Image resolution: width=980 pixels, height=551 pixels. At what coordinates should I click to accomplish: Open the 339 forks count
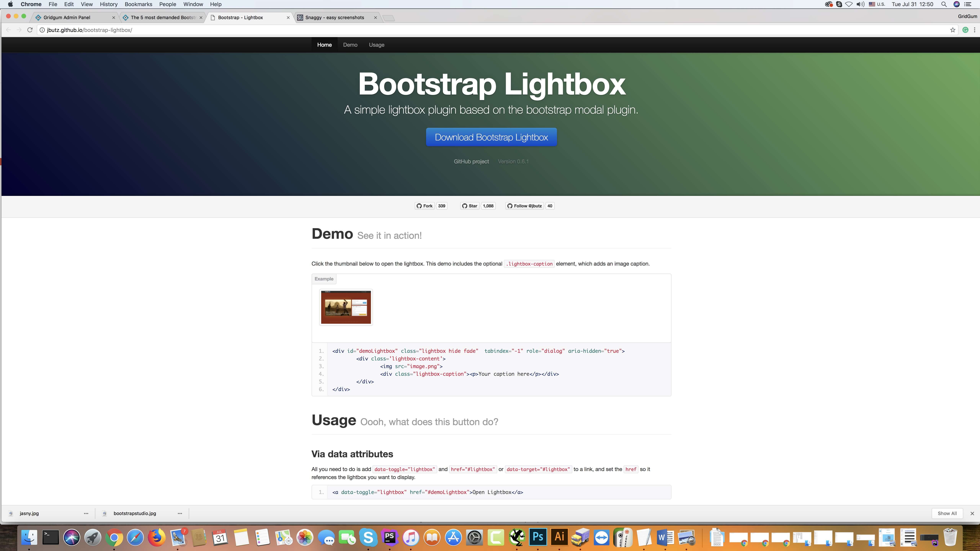[441, 206]
